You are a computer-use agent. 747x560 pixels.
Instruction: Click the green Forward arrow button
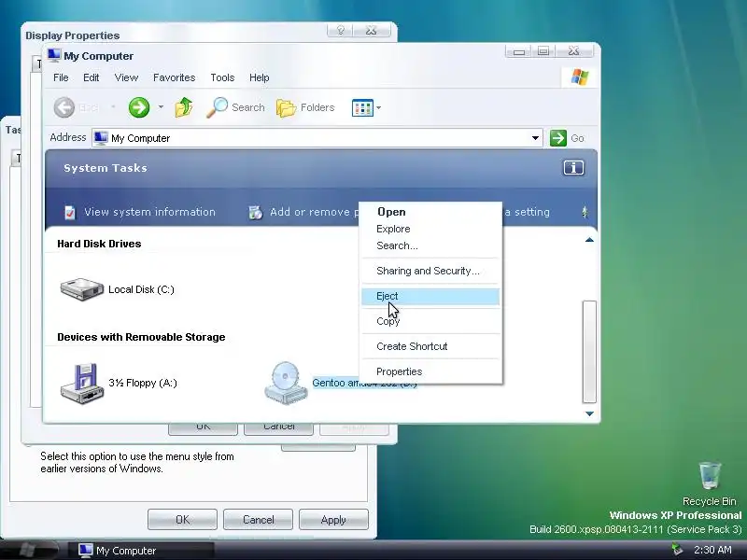138,107
